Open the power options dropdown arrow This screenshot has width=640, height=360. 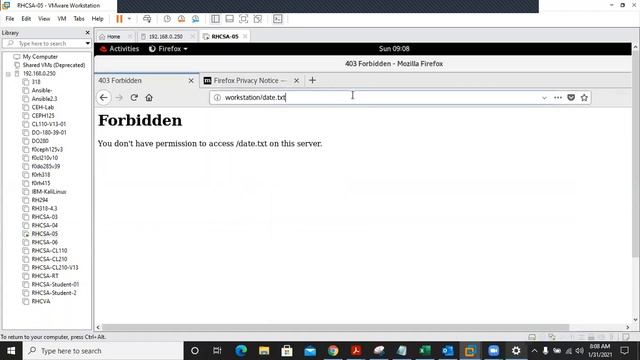pos(129,19)
